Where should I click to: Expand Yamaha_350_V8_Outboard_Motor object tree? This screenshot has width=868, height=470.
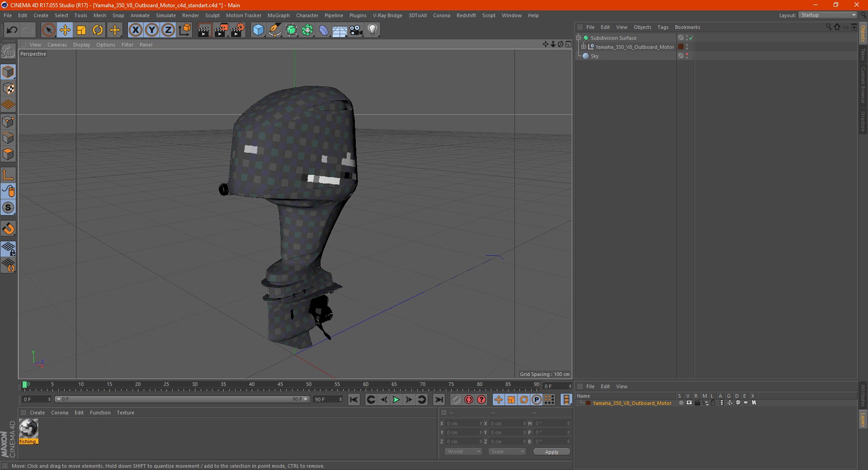click(x=584, y=47)
